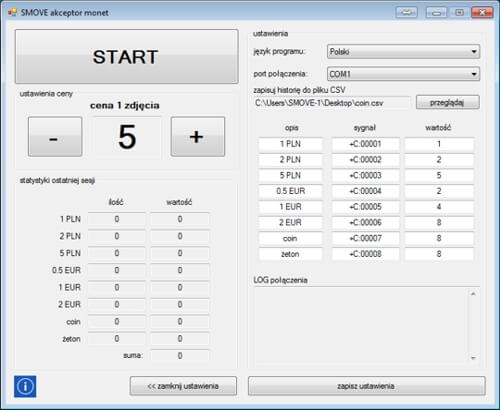Click wartość field in settings 1 EUR row
500x410 pixels.
pyautogui.click(x=439, y=207)
